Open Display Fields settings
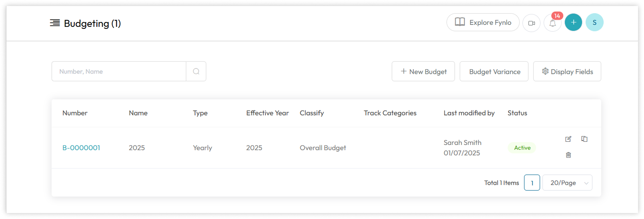The height and width of the screenshot is (219, 644). pos(567,71)
